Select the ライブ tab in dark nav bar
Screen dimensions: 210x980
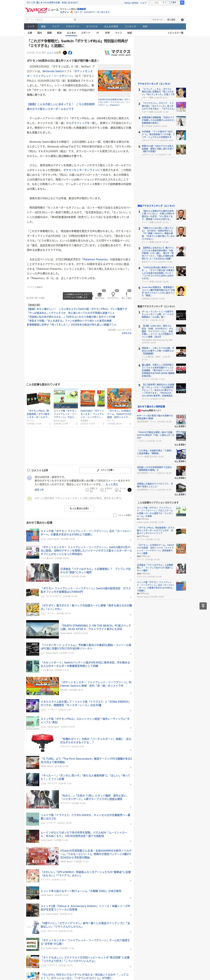(x=56, y=27)
